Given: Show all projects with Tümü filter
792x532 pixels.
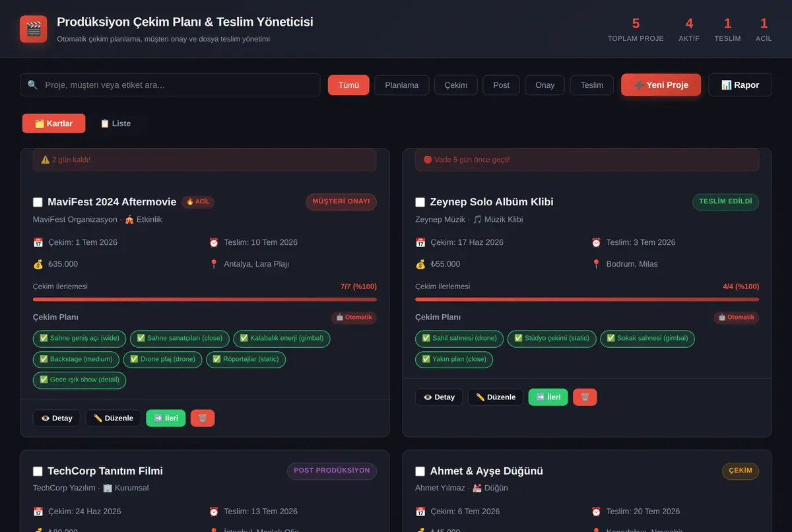Looking at the screenshot, I should click(348, 85).
